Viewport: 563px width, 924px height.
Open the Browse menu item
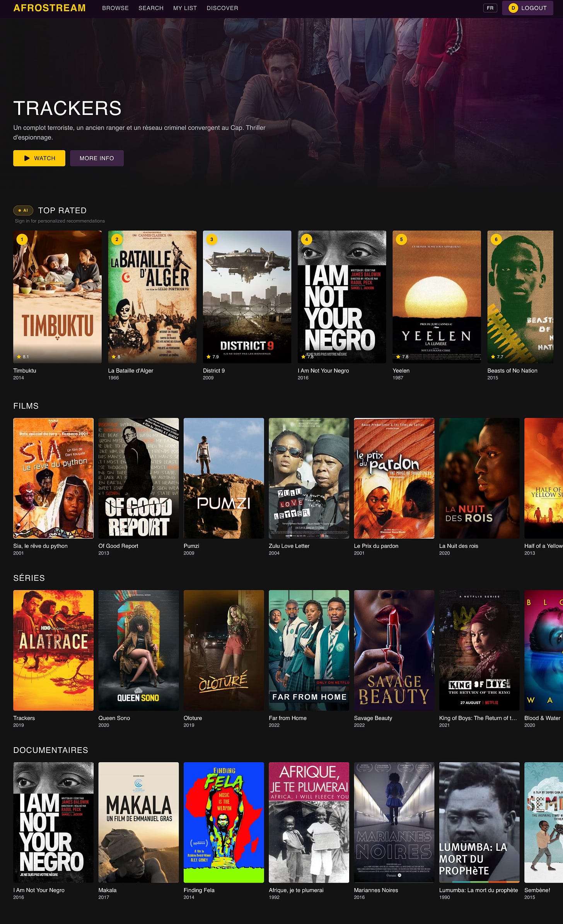click(115, 8)
